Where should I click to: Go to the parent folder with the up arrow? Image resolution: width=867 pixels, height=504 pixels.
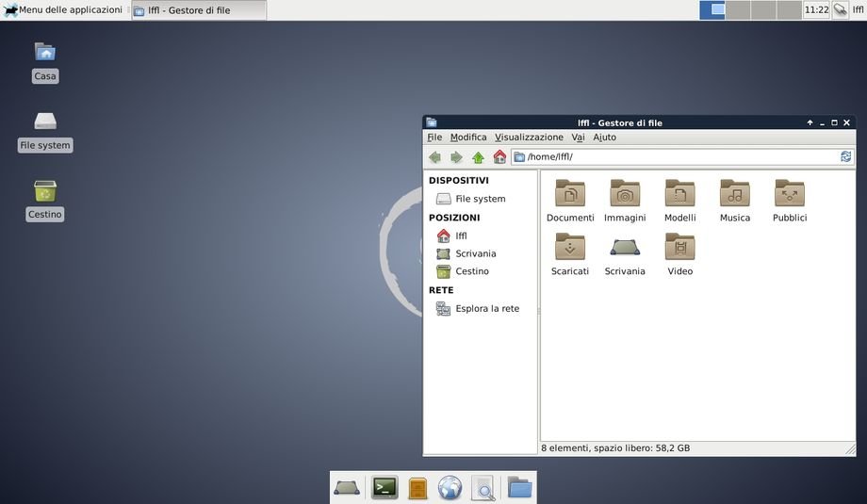pos(478,157)
